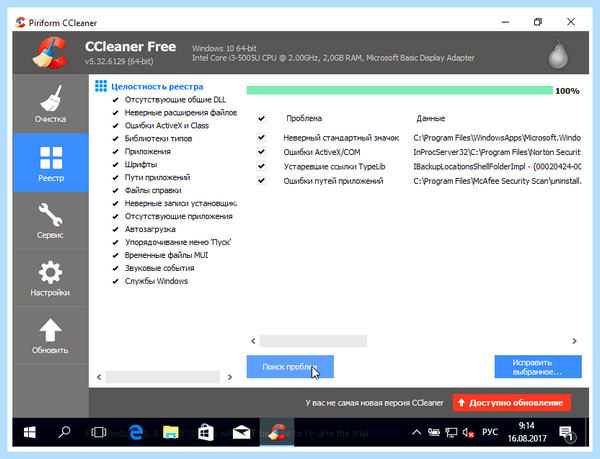Uncheck Устаревшие ссылки TypeLib result
This screenshot has height=459, width=600.
point(261,166)
